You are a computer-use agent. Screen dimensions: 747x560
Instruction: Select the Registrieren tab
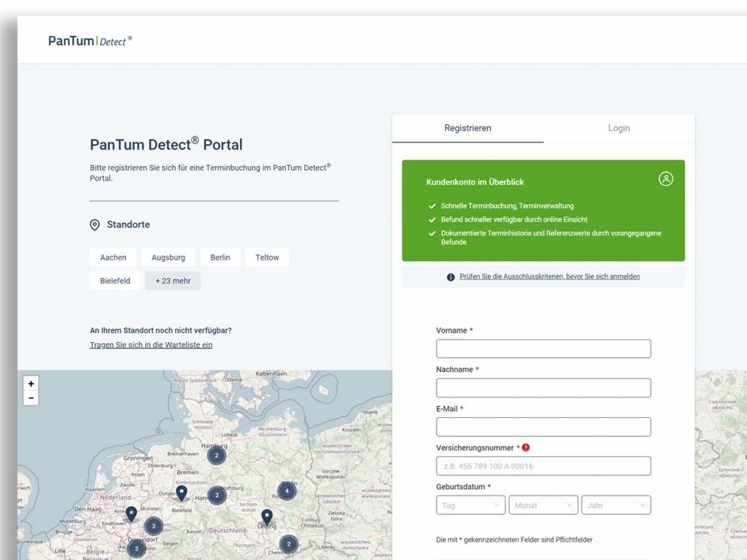pos(468,128)
